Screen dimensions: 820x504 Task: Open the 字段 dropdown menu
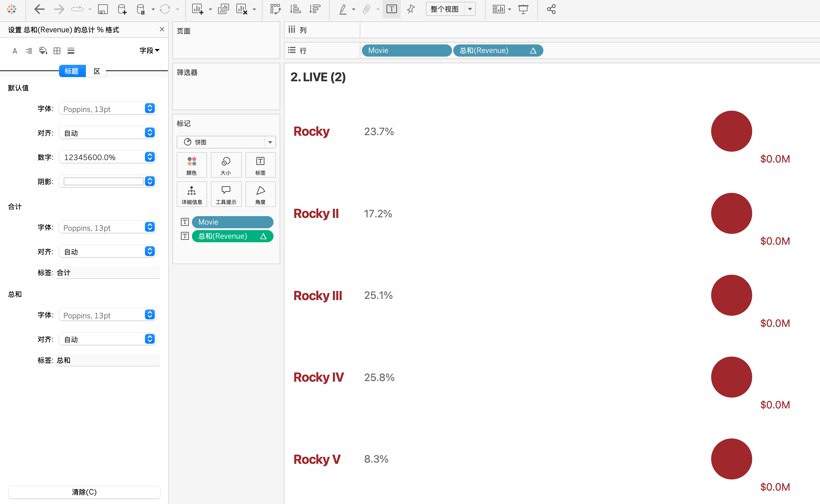149,51
